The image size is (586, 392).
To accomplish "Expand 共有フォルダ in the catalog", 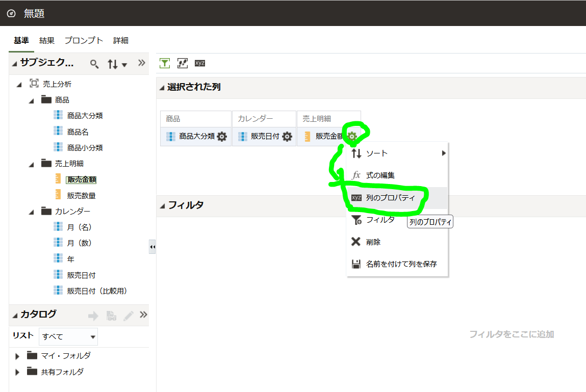I will click(17, 373).
